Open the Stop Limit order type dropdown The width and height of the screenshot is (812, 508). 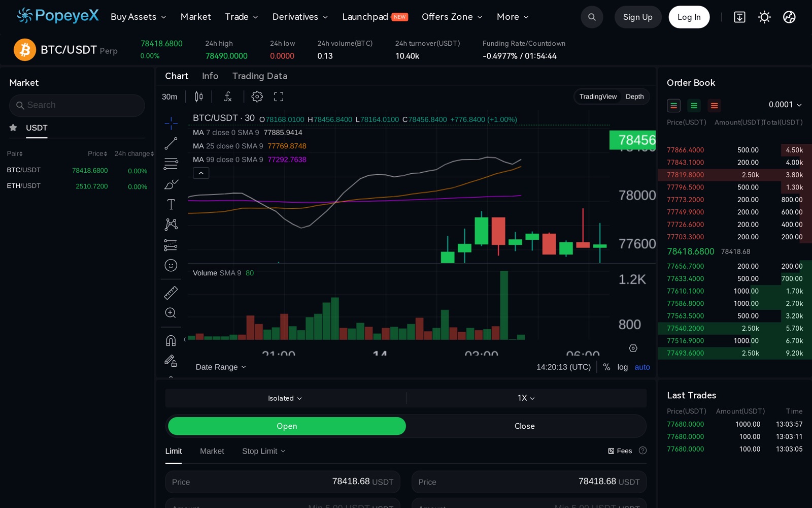tap(263, 451)
